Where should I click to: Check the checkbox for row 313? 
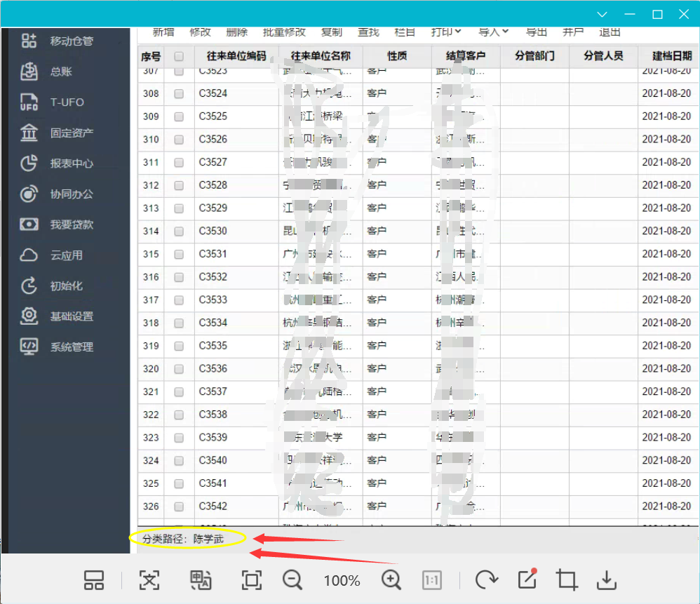[x=179, y=208]
